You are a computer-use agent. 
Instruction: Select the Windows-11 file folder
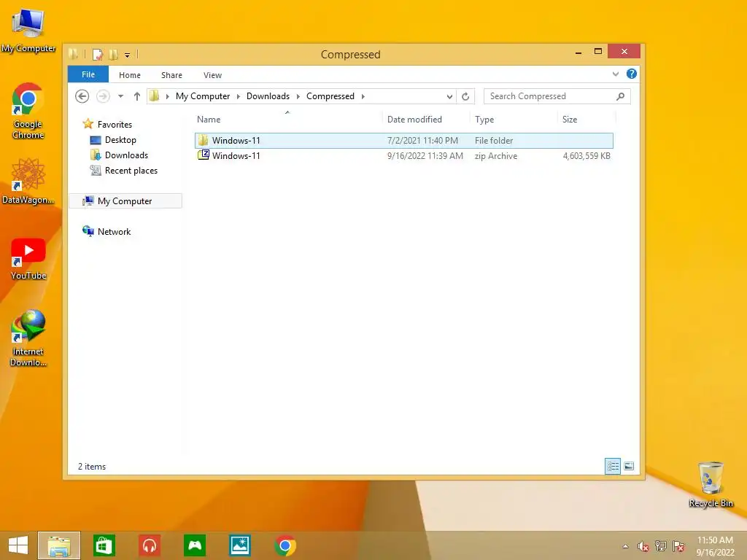[x=404, y=141]
